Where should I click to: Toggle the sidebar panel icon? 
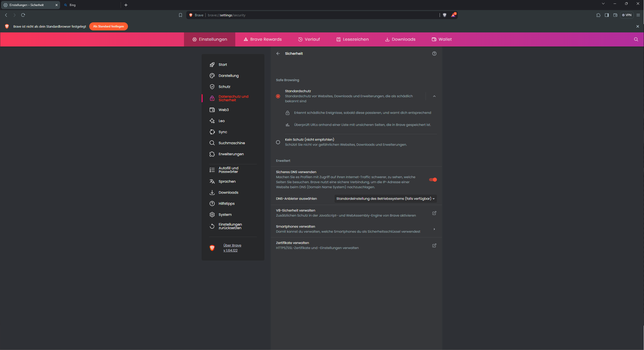coord(607,15)
